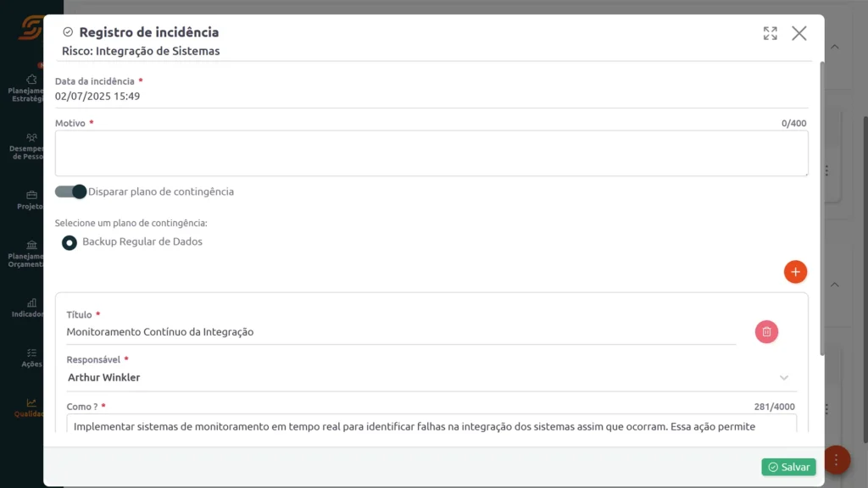This screenshot has height=488, width=868.
Task: Save the incident with Salvar
Action: tap(788, 467)
